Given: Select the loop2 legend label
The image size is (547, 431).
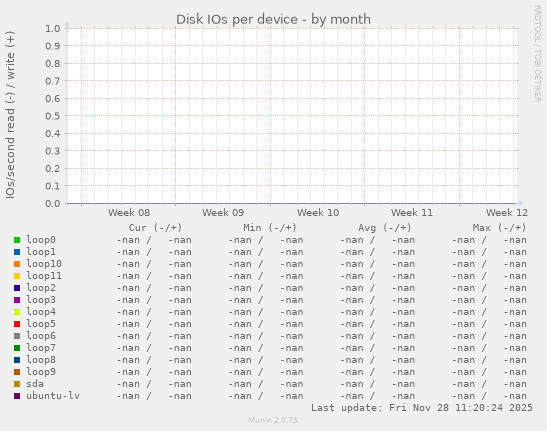Looking at the screenshot, I should (41, 288).
